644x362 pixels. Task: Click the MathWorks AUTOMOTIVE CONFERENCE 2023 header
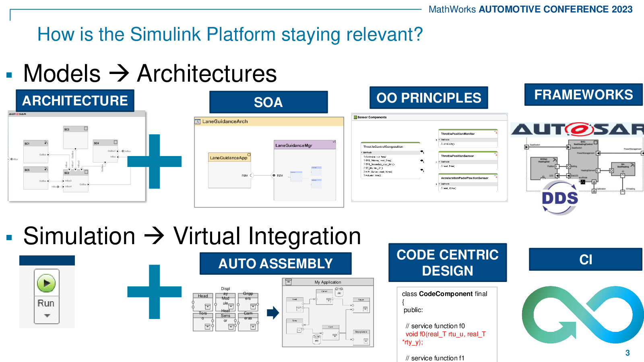[530, 9]
